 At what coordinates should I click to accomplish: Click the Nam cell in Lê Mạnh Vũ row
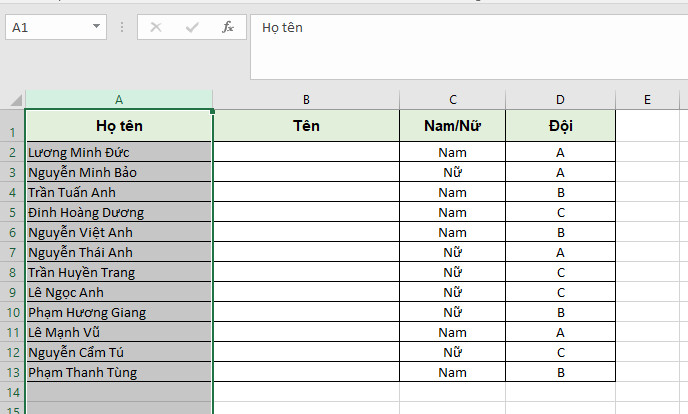click(453, 332)
